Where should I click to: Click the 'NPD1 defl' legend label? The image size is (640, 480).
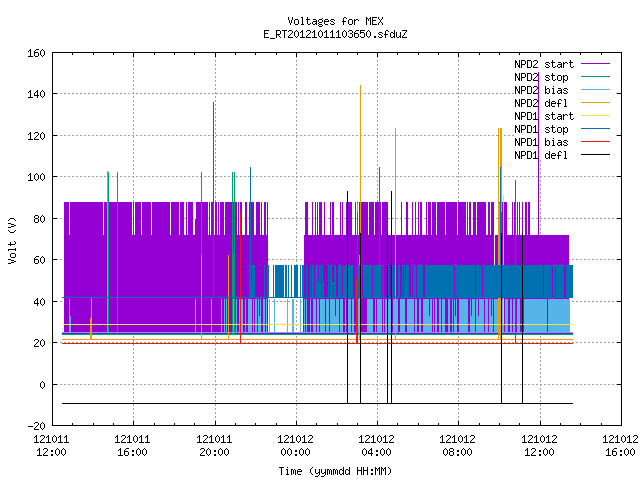(x=541, y=156)
